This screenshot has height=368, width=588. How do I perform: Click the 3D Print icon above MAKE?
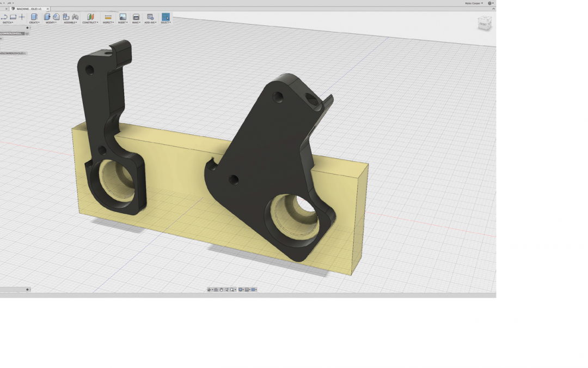[x=136, y=17]
